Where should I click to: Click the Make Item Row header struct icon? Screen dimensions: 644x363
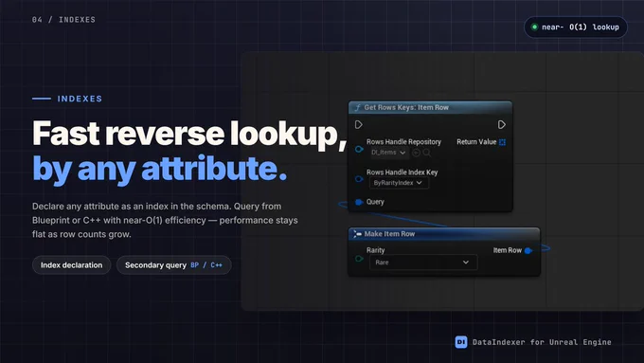(x=357, y=233)
